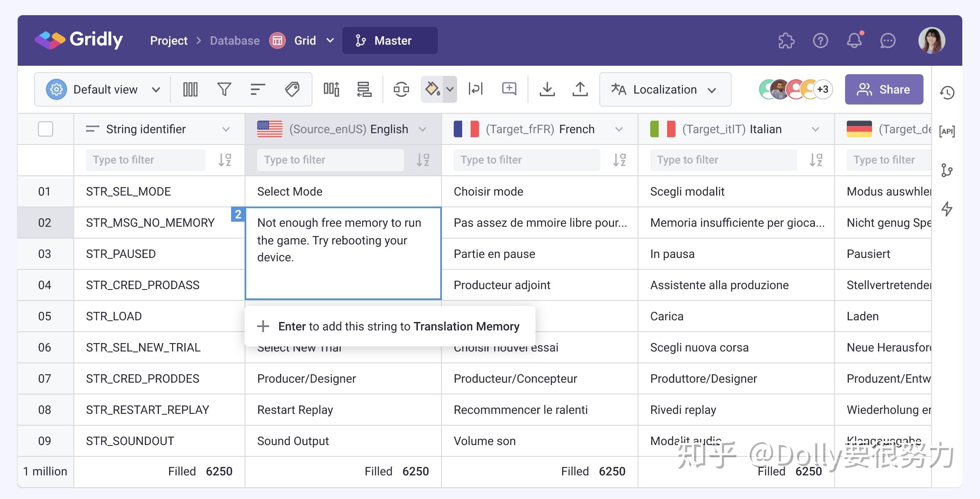The image size is (980, 499).
Task: Open the automation lightning bolt icon
Action: tap(947, 209)
